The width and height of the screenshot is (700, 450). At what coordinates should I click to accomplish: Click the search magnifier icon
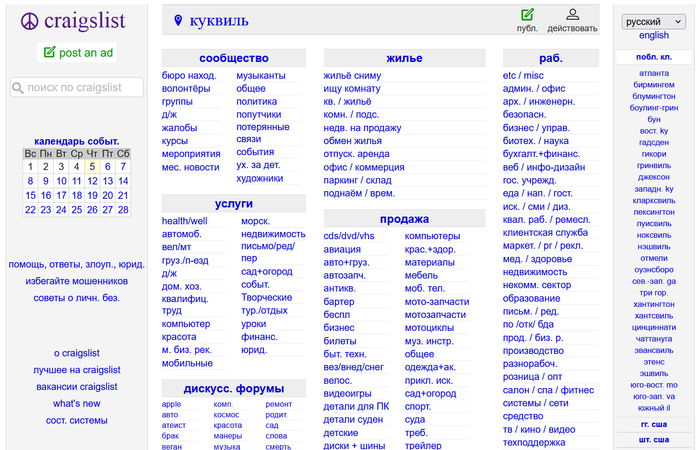point(18,88)
